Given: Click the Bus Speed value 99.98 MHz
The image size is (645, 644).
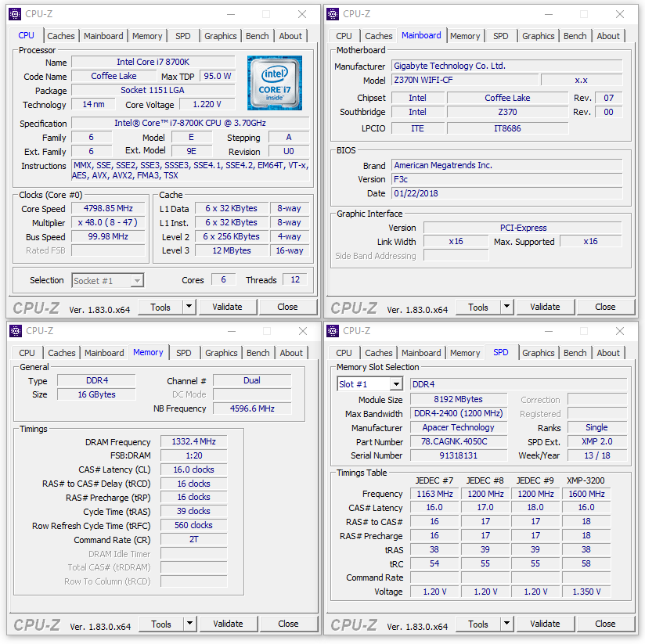Looking at the screenshot, I should (108, 237).
